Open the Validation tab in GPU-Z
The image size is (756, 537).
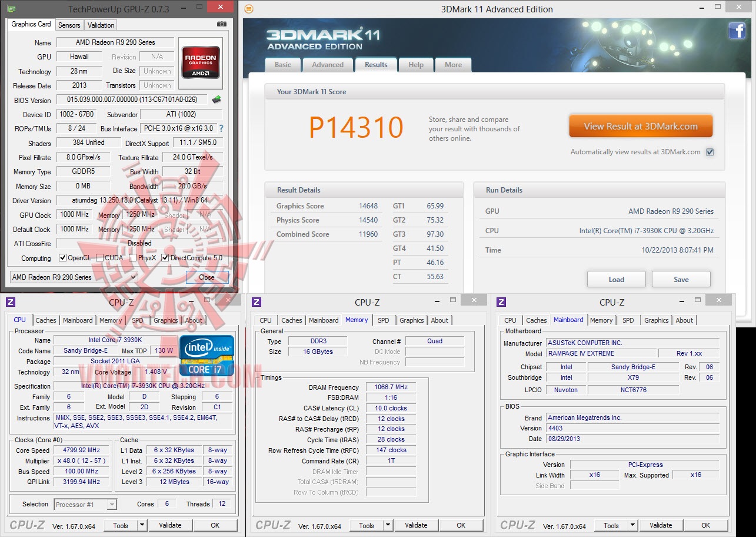(x=101, y=25)
